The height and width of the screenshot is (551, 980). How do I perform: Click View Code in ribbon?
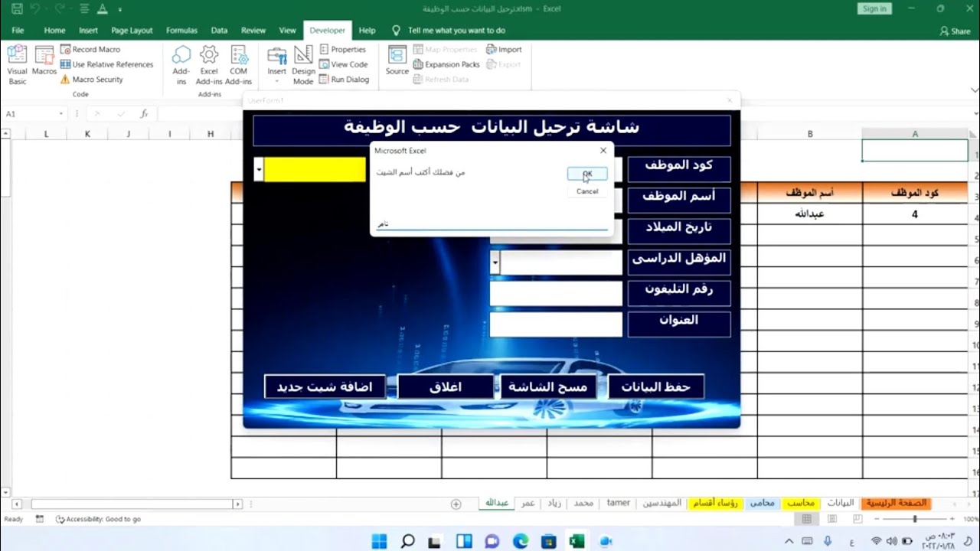[343, 64]
